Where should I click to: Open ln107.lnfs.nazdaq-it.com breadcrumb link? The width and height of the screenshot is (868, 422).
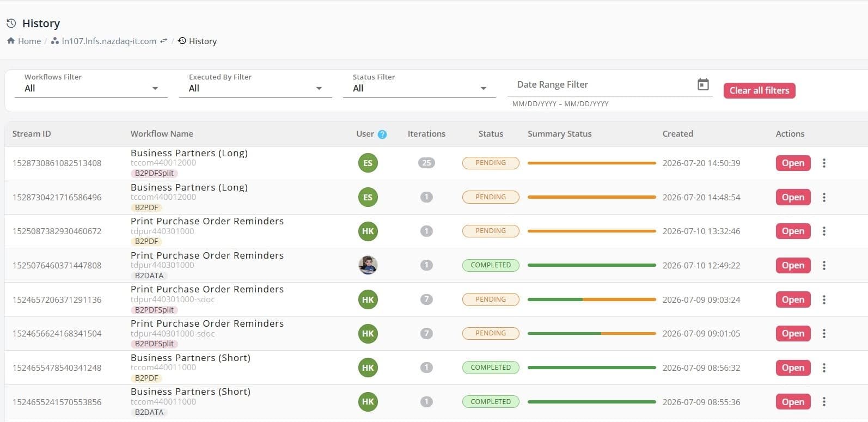coord(109,41)
